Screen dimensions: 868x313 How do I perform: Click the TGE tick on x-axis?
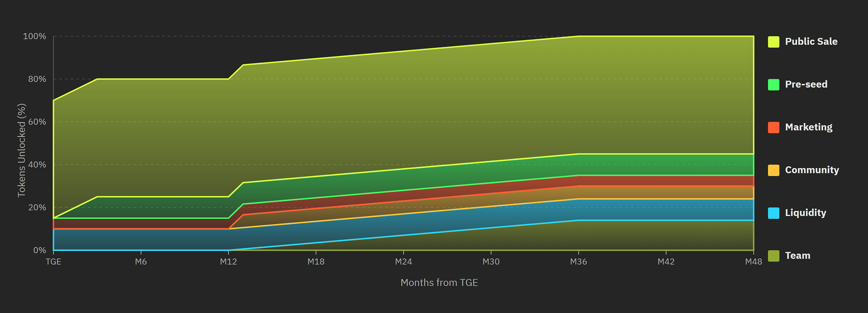click(x=54, y=262)
